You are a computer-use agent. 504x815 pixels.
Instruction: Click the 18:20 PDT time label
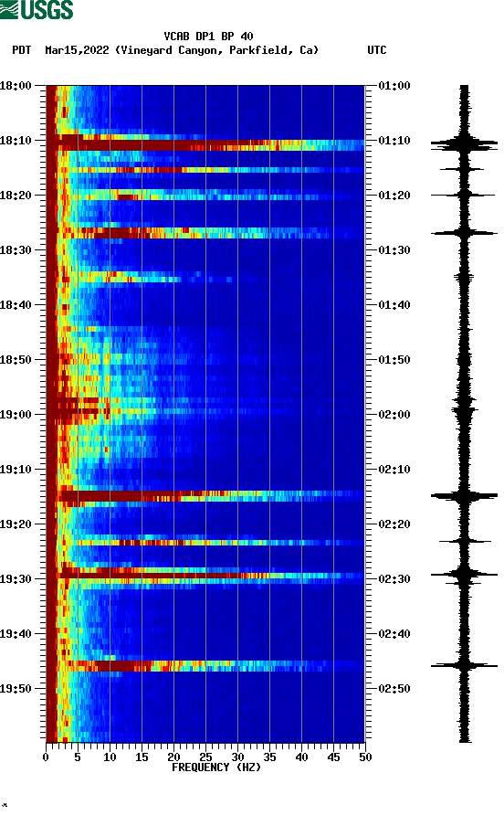click(x=16, y=196)
